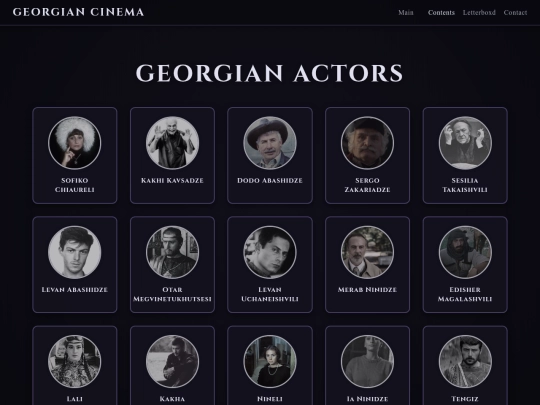Click the Georgian Actors page heading

click(x=269, y=73)
